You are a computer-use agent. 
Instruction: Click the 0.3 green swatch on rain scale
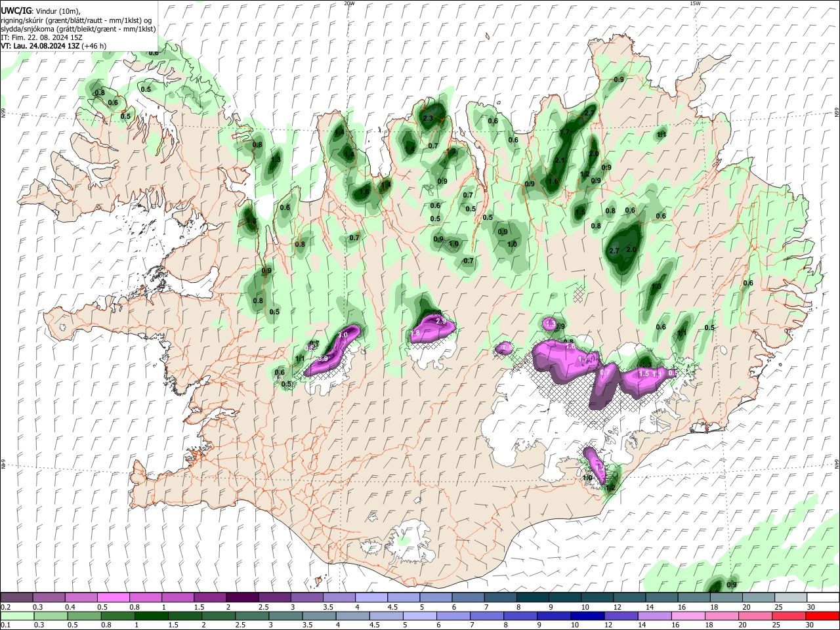click(51, 616)
